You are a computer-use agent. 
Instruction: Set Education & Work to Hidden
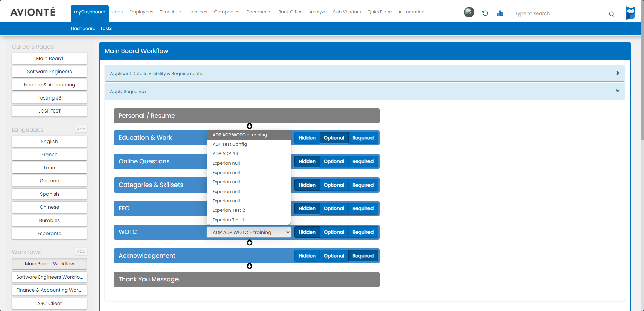pos(307,138)
